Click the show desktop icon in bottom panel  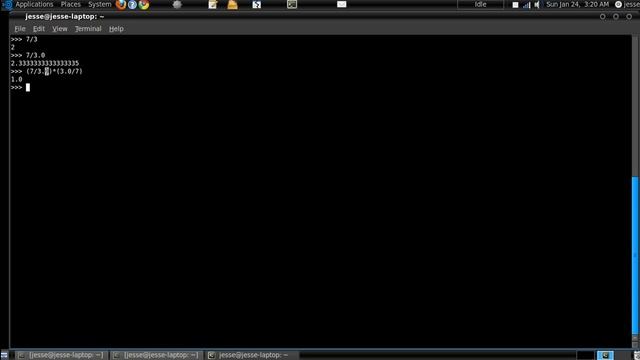click(4, 355)
